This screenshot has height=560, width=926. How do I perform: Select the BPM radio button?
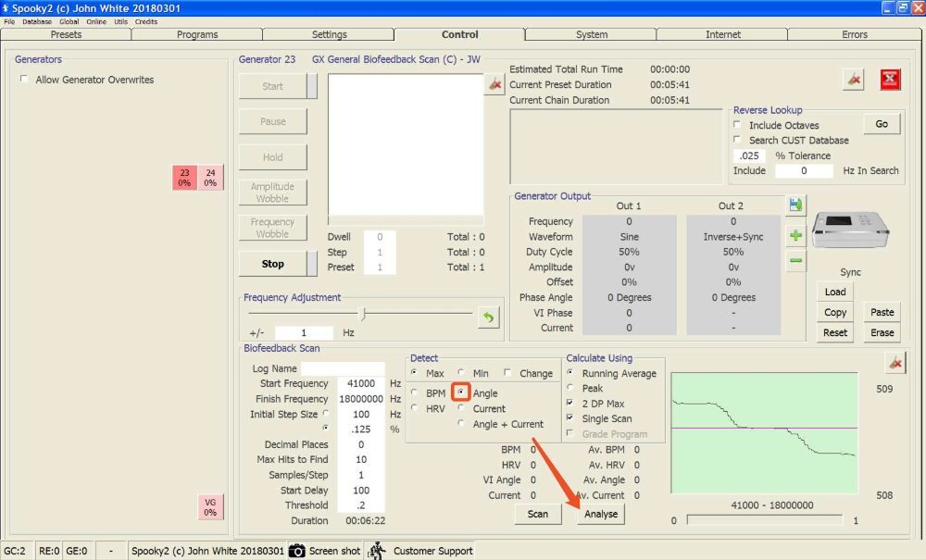(x=414, y=392)
